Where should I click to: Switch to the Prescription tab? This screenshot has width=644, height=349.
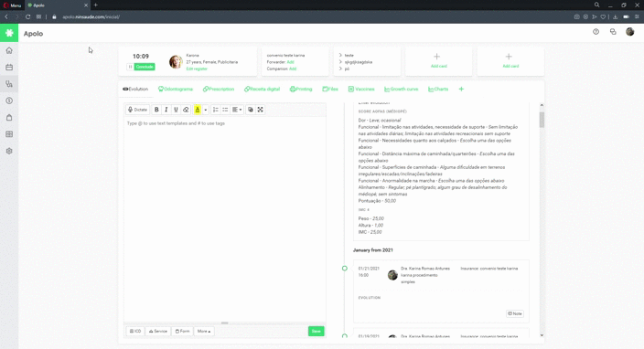click(x=219, y=89)
